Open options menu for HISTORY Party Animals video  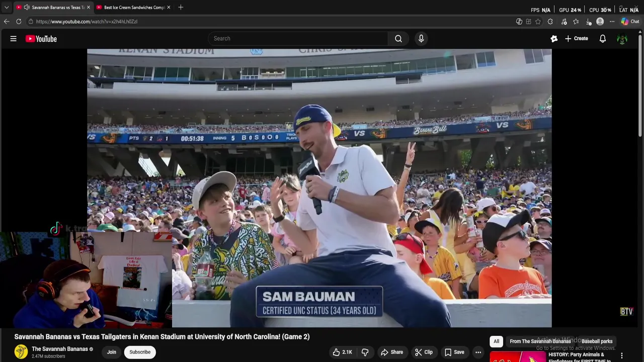[622, 356]
